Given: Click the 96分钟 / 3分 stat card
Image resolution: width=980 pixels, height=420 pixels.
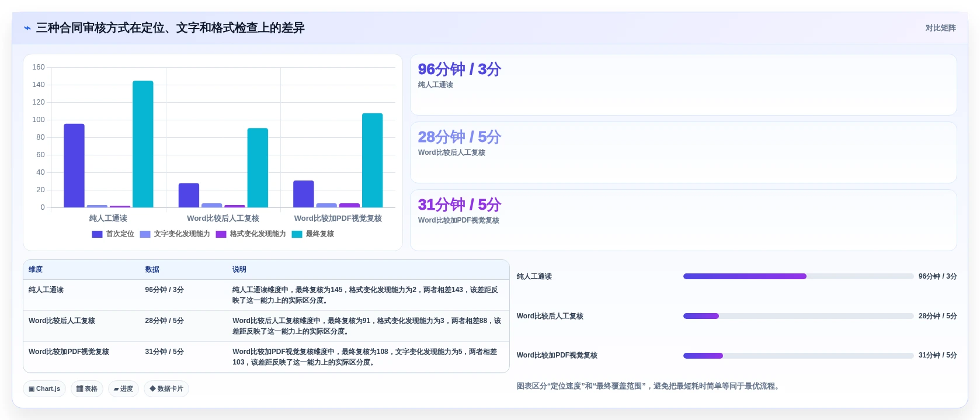Looking at the screenshot, I should (683, 85).
